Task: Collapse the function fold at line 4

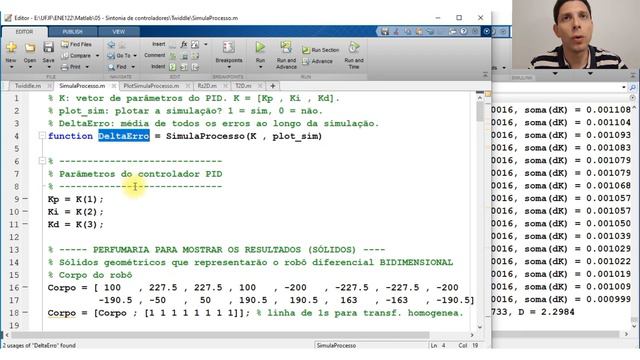Action: point(42,136)
